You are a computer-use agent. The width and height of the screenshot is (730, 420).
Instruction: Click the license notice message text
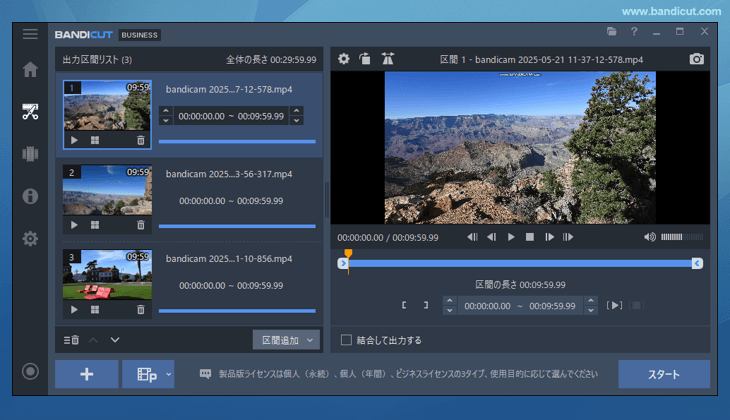point(408,374)
